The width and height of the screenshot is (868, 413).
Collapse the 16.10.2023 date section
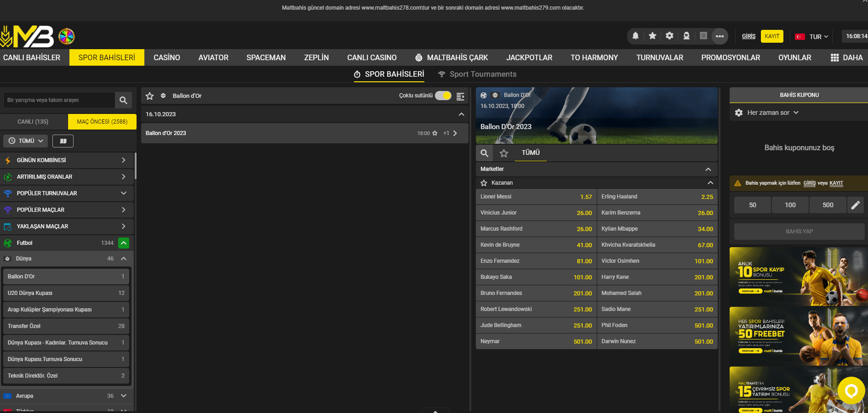coord(462,114)
